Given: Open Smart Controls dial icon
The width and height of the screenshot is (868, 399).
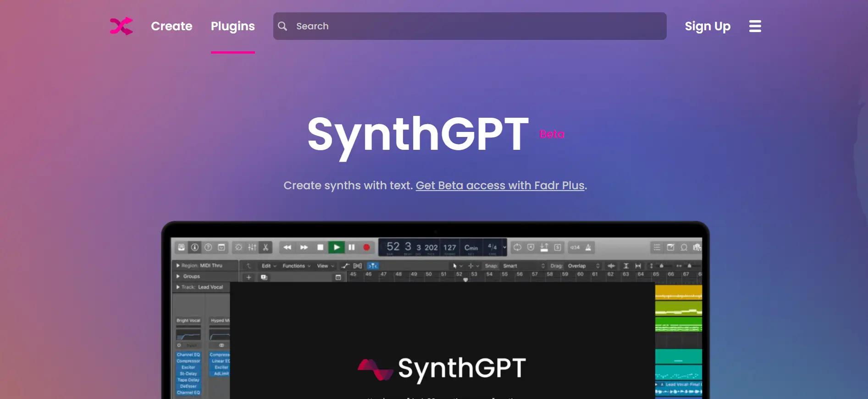Looking at the screenshot, I should (239, 247).
